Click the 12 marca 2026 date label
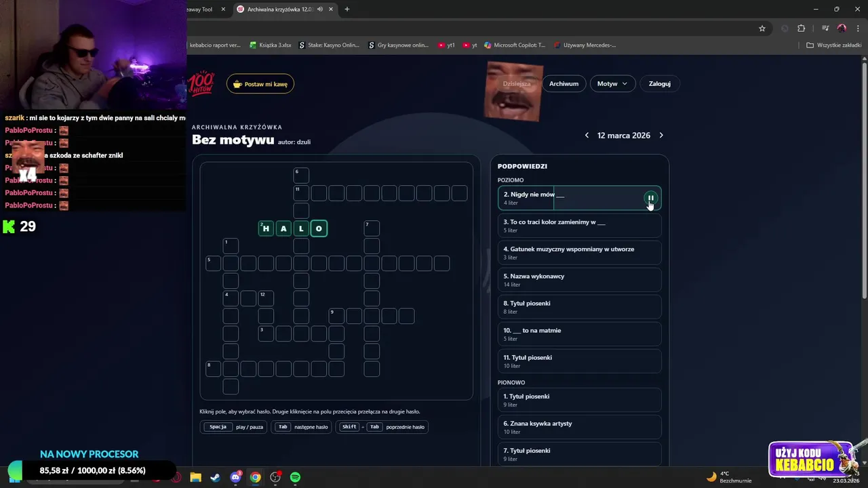The width and height of the screenshot is (868, 488). 624,136
